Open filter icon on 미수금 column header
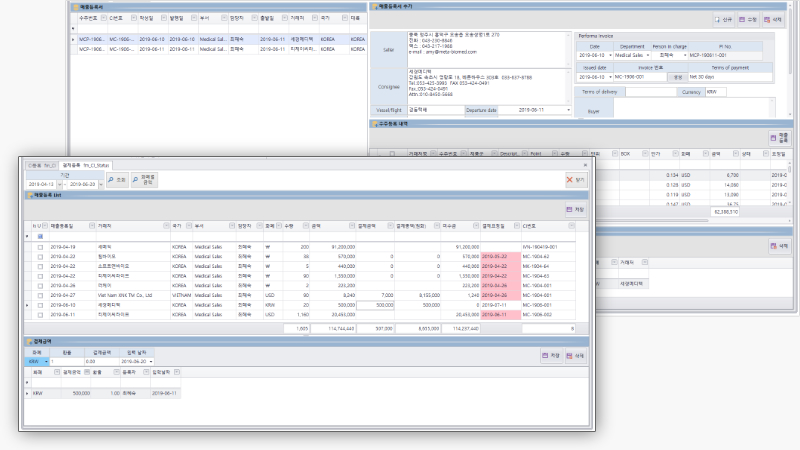The width and height of the screenshot is (800, 450). coord(476,226)
